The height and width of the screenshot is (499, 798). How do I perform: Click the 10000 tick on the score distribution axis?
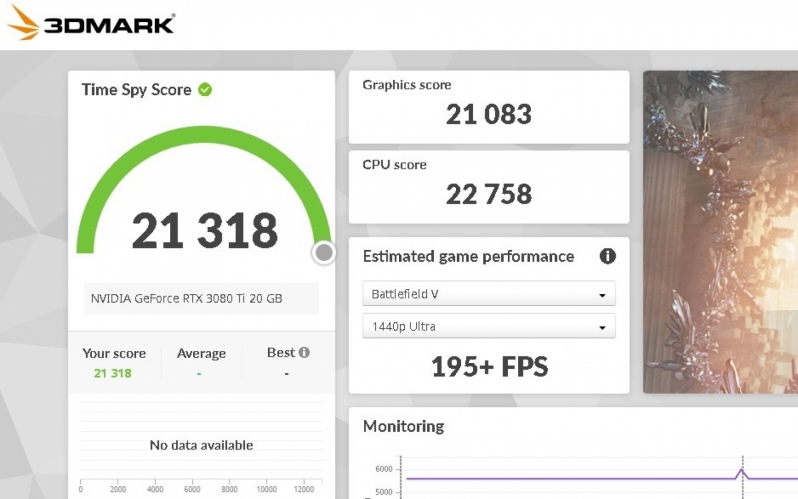(266, 489)
